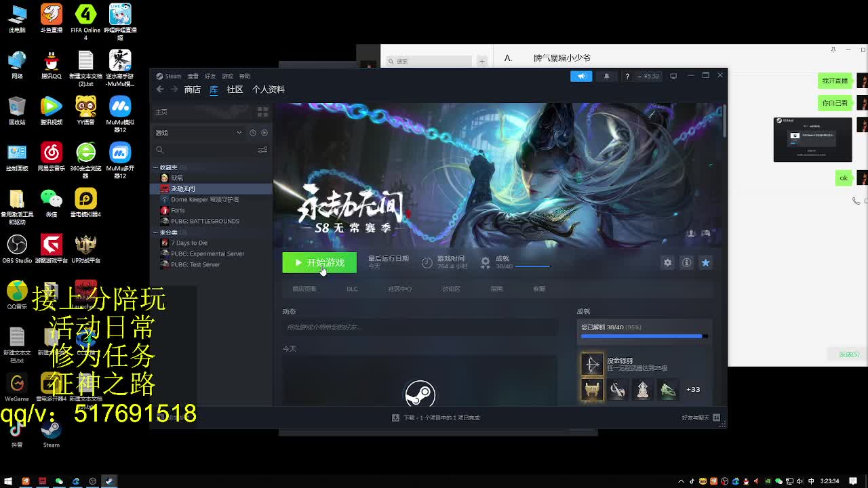Select PUBG: BATTLEGROUNDS in the library
The height and width of the screenshot is (488, 868).
click(212, 221)
